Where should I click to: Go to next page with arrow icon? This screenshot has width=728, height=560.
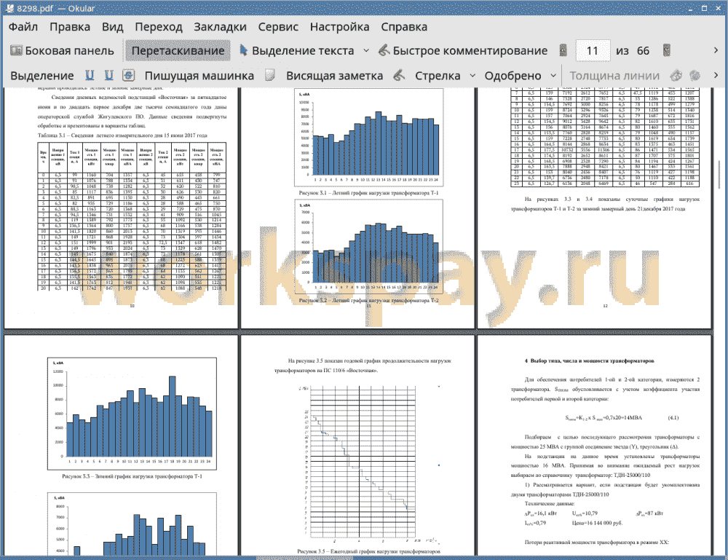click(x=667, y=50)
